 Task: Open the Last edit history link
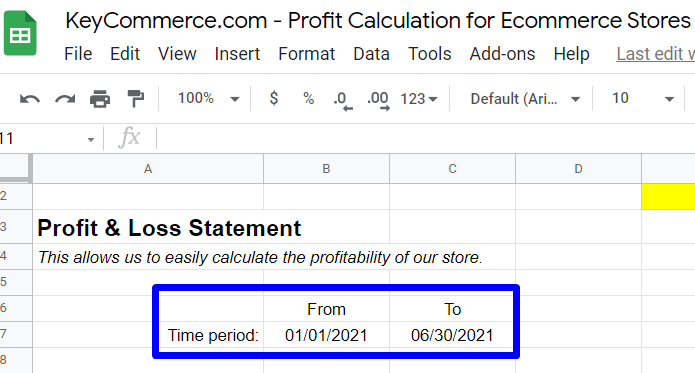point(656,54)
